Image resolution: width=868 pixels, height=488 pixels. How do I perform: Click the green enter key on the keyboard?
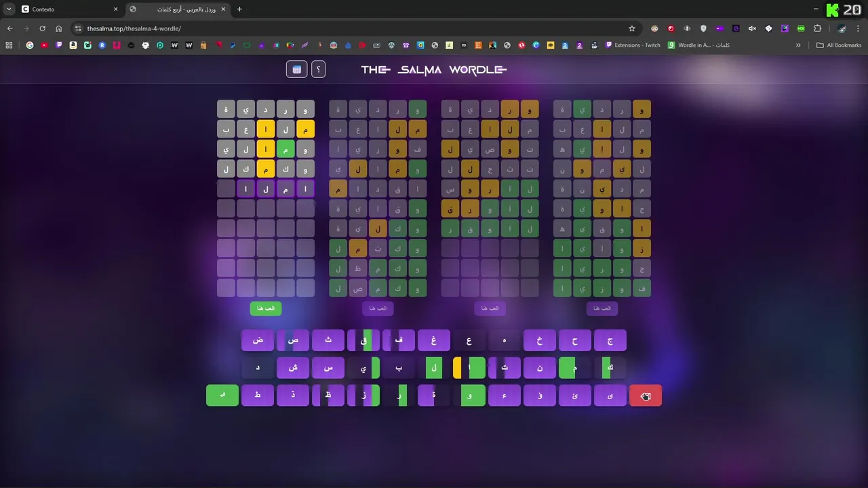[x=222, y=396]
